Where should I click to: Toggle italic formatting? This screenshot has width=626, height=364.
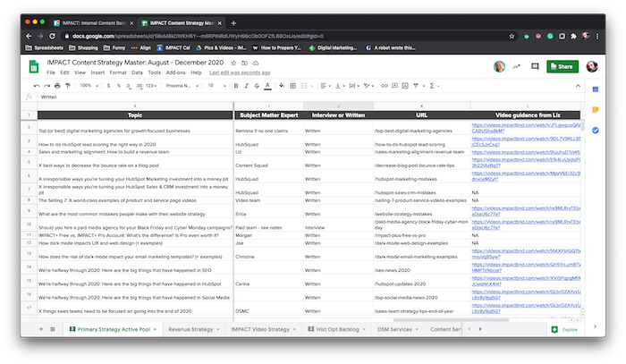[x=246, y=86]
